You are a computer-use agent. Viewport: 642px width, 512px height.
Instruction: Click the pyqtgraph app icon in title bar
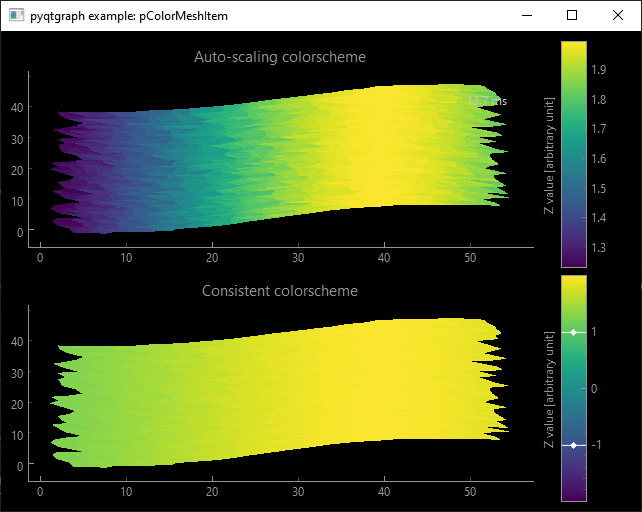pos(16,16)
